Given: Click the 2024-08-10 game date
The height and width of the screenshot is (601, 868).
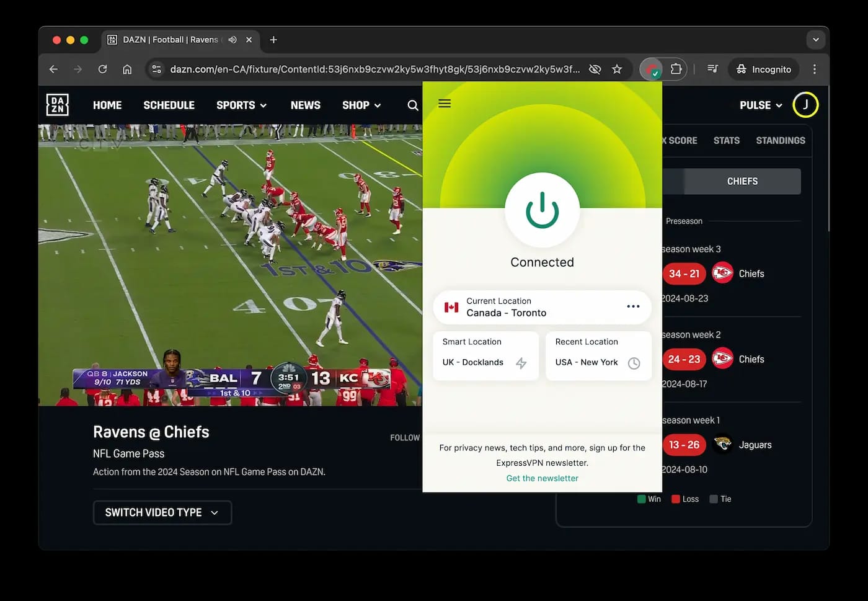Looking at the screenshot, I should pos(684,470).
